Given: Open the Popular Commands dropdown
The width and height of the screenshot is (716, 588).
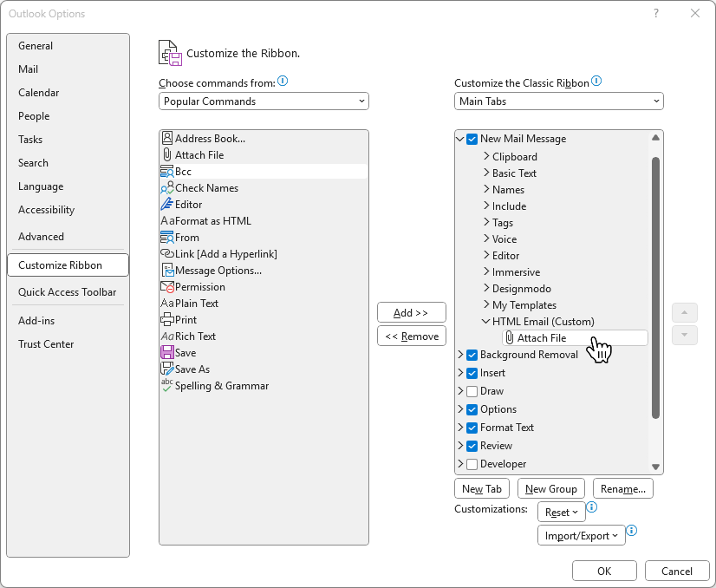Looking at the screenshot, I should (x=264, y=101).
